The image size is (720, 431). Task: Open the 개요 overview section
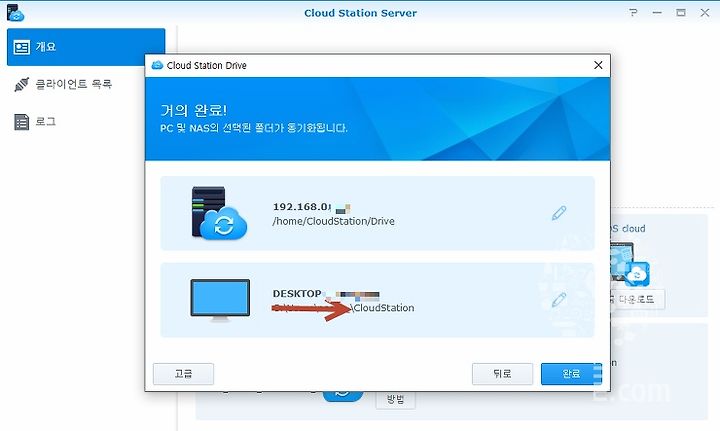tap(86, 47)
